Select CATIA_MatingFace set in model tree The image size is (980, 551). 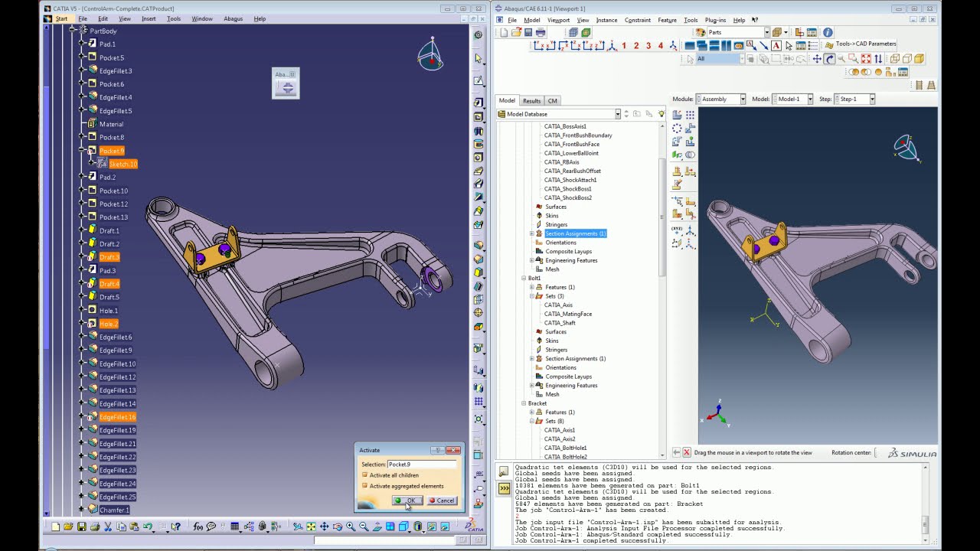point(567,314)
